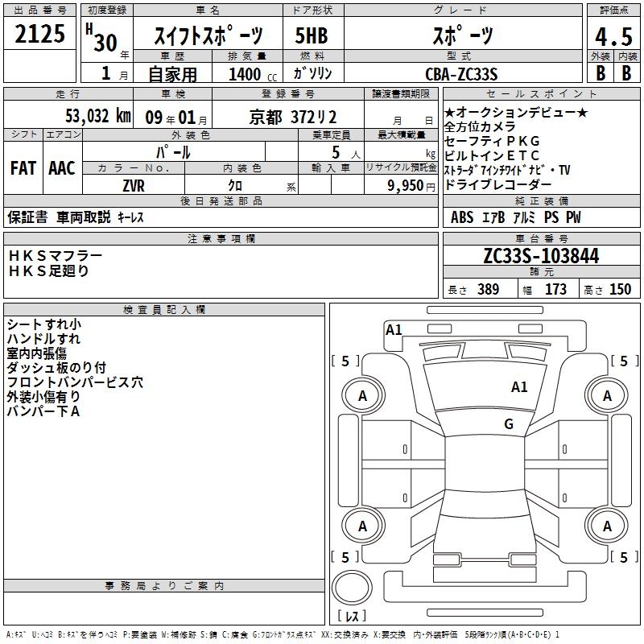The image size is (644, 644).
Task: Click the 車両取説 deferred-parts entry
Action: click(84, 217)
